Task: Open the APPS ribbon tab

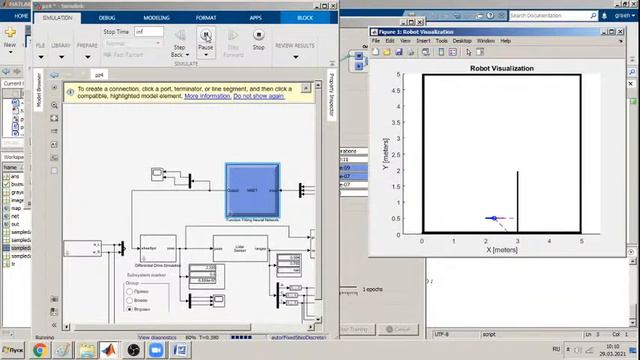Action: point(256,18)
